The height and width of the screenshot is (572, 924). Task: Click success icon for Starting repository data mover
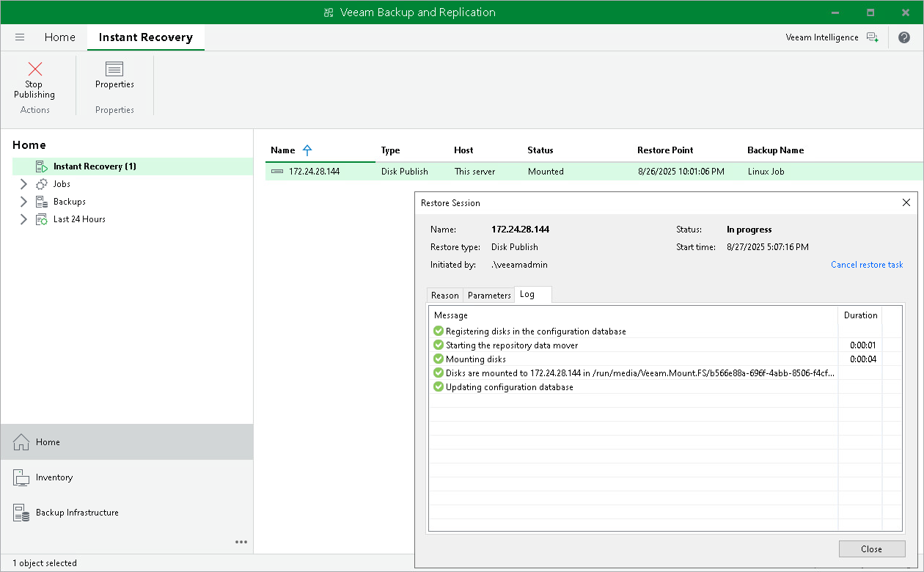click(439, 345)
